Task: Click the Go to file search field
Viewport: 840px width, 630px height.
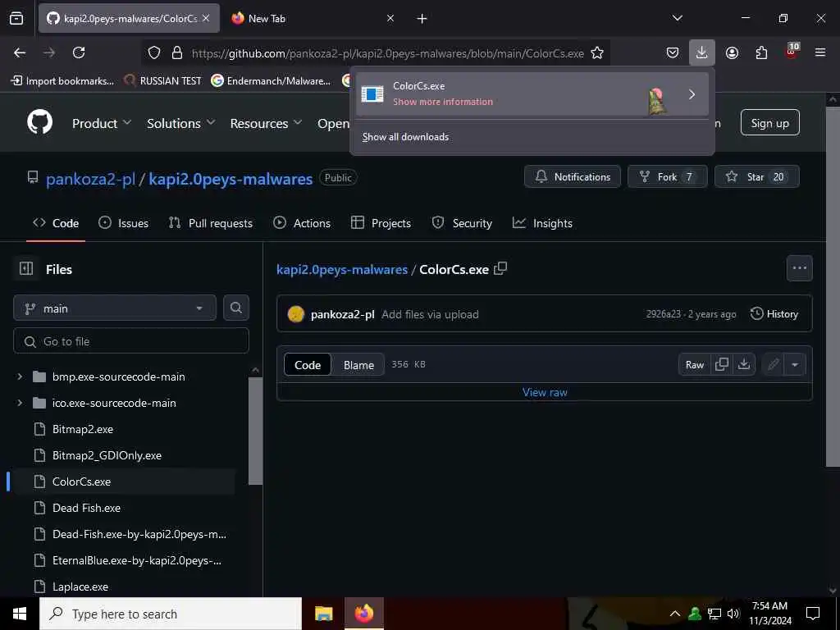Action: (131, 340)
